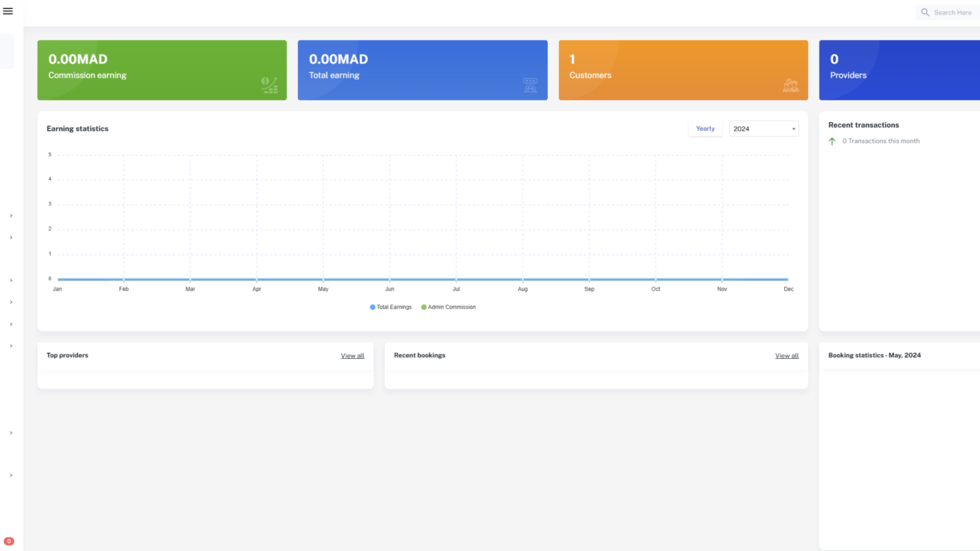This screenshot has width=980, height=551.
Task: Click the Top providers heading
Action: pos(67,355)
